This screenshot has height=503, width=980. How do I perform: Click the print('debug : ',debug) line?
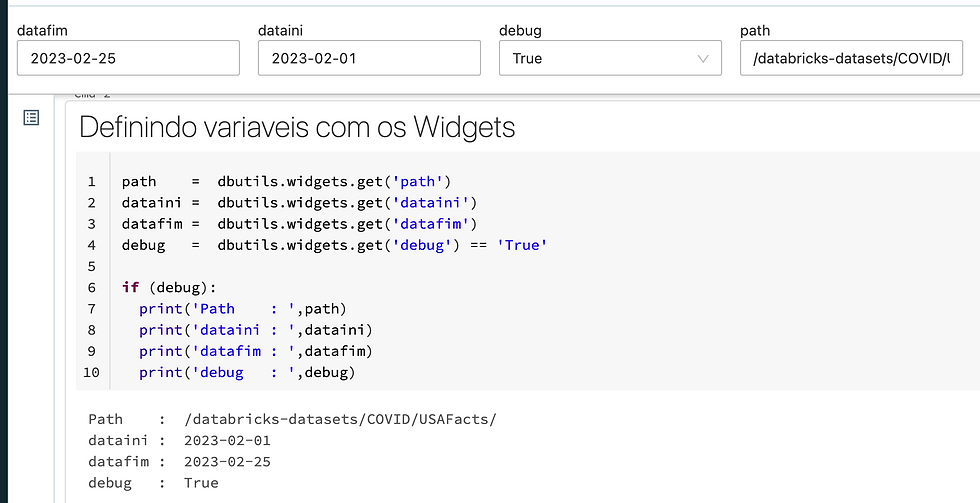coord(247,372)
